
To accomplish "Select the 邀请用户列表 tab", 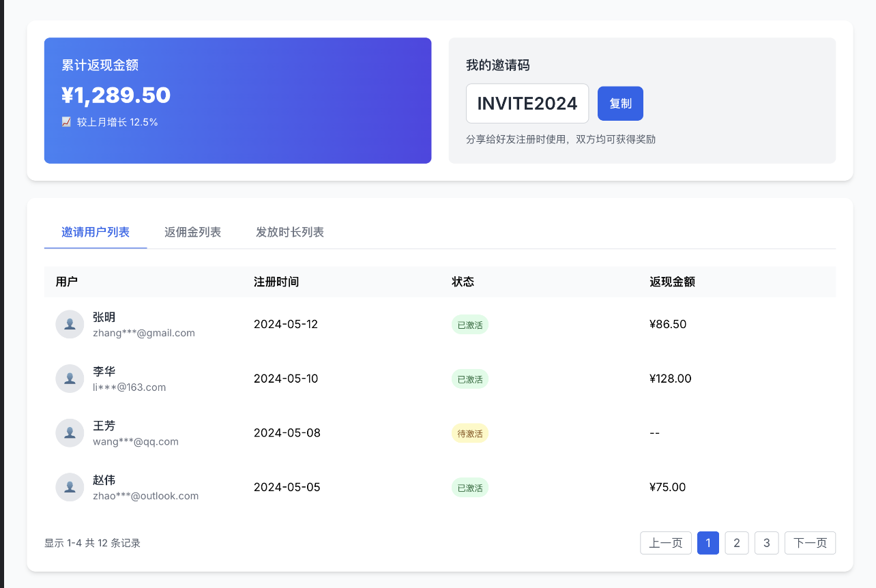I will 95,232.
